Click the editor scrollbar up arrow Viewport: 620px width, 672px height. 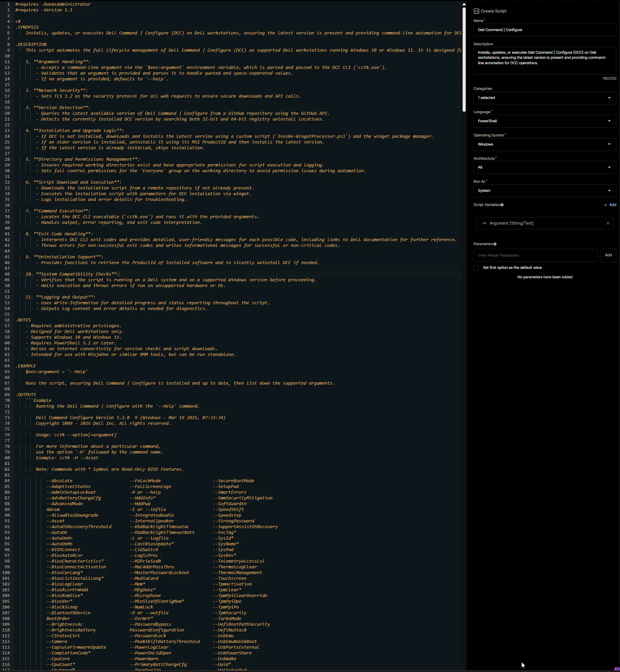[464, 4]
